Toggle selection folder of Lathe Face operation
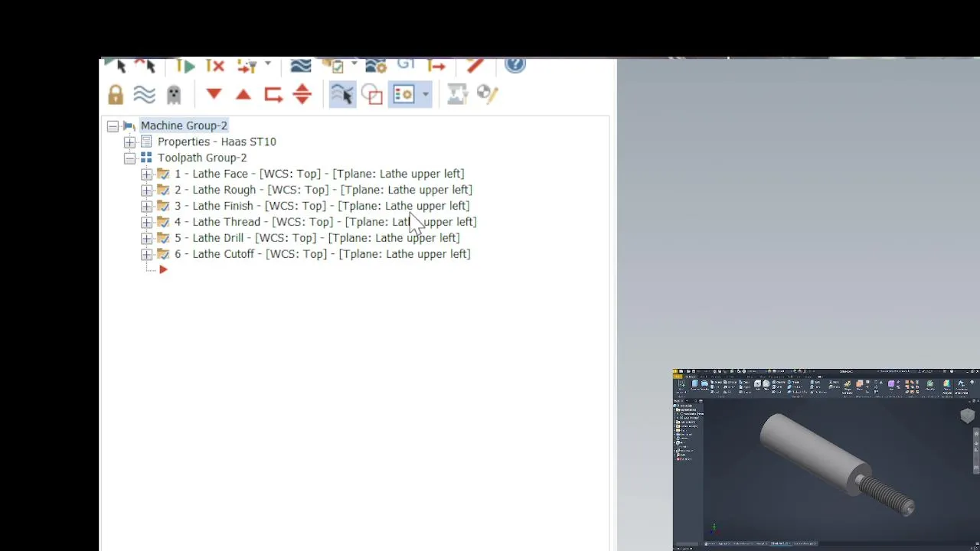 pyautogui.click(x=163, y=174)
